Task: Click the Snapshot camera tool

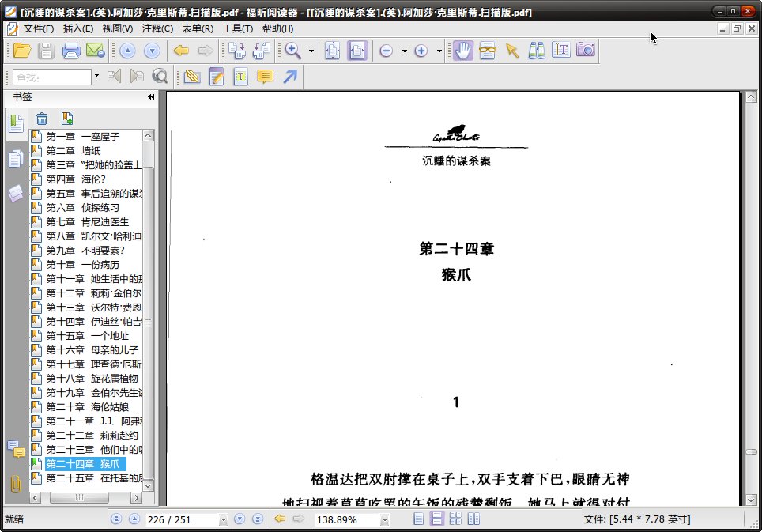Action: pyautogui.click(x=586, y=51)
